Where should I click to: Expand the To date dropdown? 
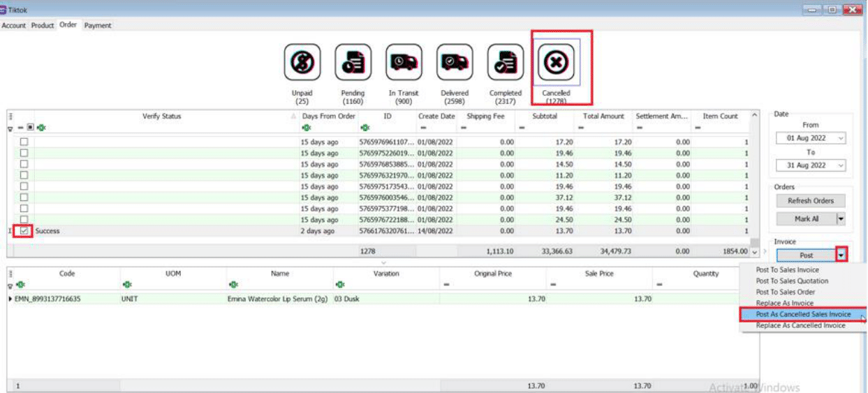pyautogui.click(x=840, y=165)
